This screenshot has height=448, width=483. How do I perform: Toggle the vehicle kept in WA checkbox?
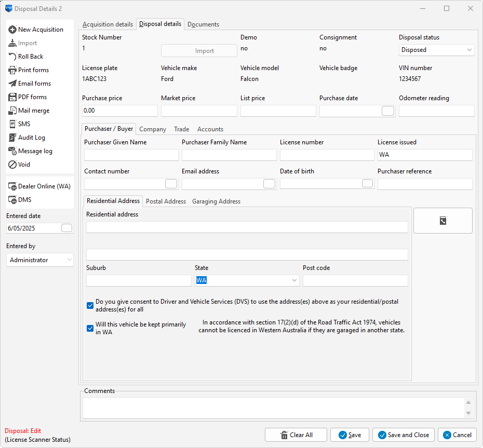coord(90,328)
